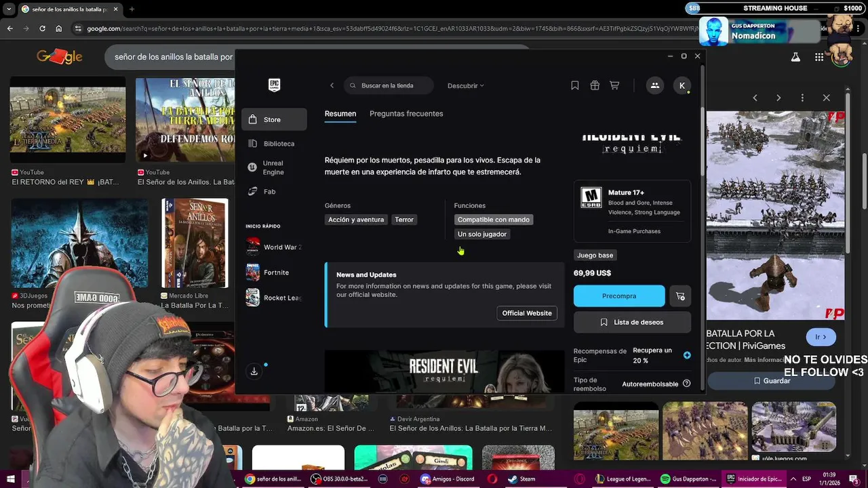Click the Epic Games logo icon
Screen dimensions: 868x488
click(x=274, y=85)
